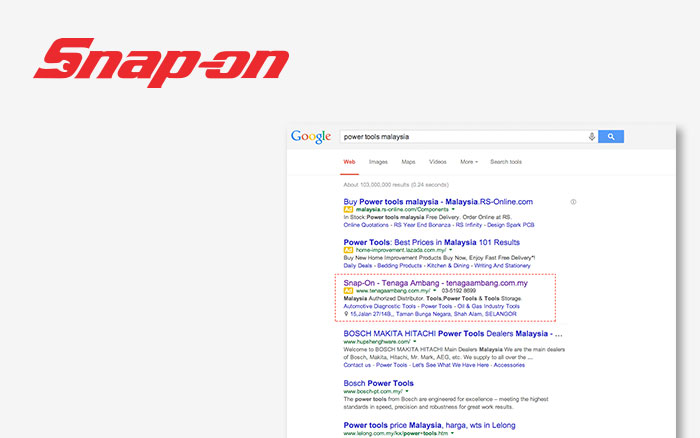Image resolution: width=700 pixels, height=438 pixels.
Task: Click the ad info icon beside results
Action: point(573,201)
